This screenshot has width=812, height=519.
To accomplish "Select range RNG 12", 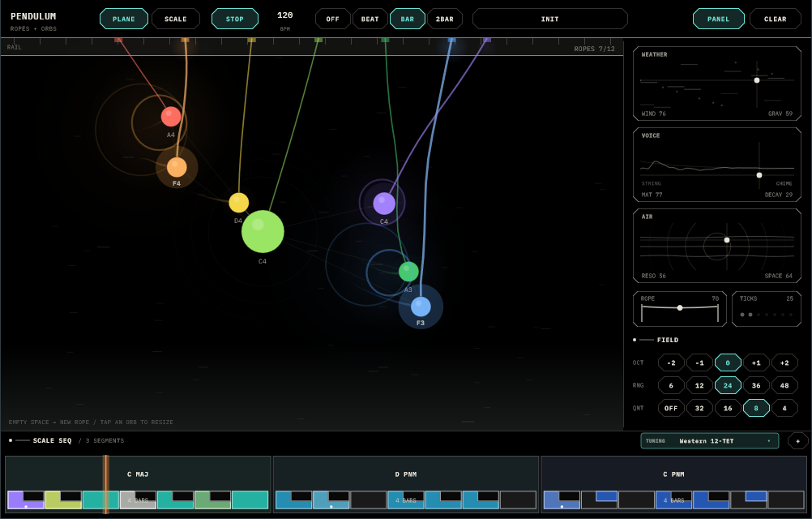I will click(x=699, y=385).
